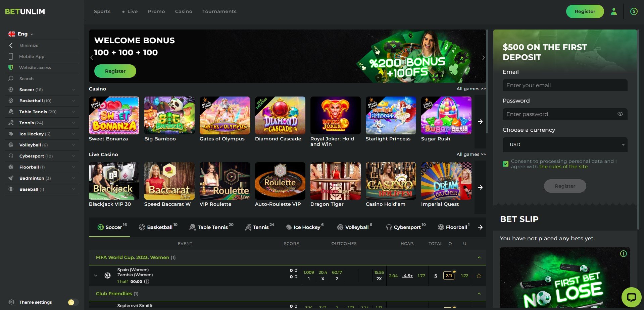Open the Mobile App phone icon

click(11, 56)
